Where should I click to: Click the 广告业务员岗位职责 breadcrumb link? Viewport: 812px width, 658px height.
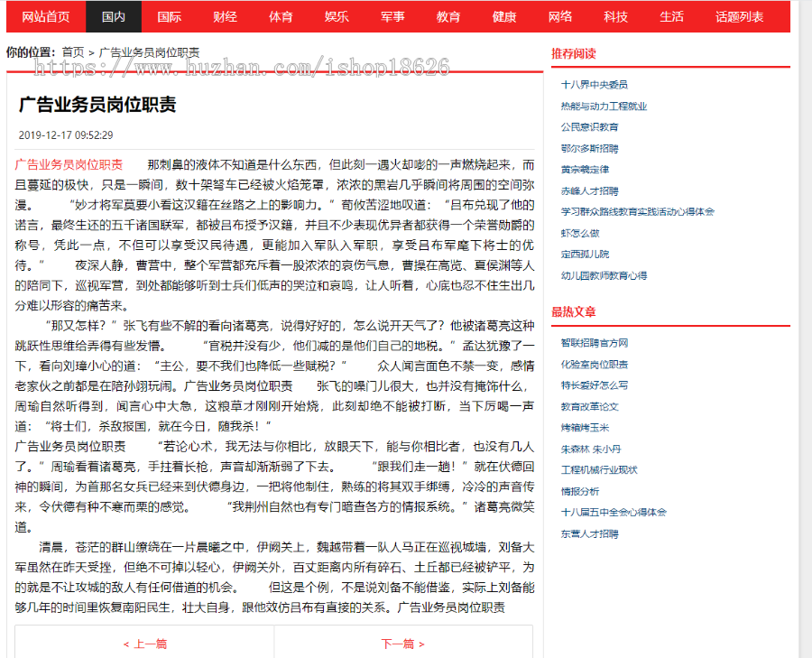[x=149, y=52]
